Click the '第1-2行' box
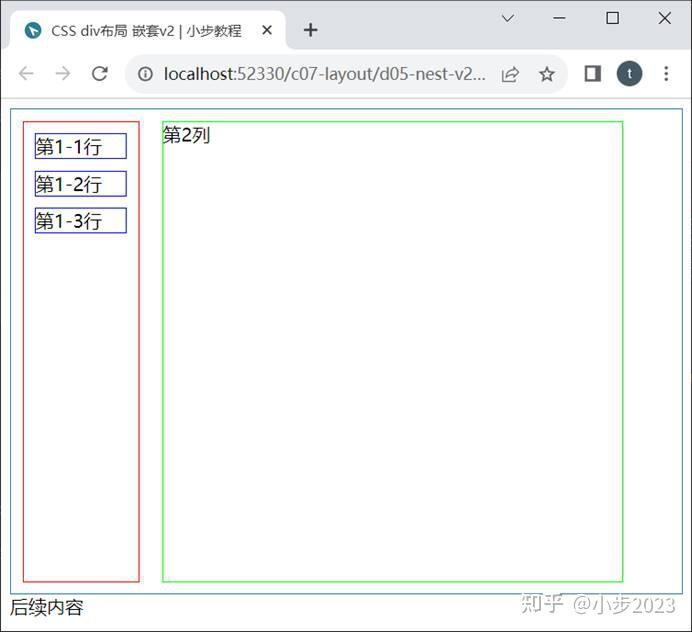This screenshot has width=692, height=632. coord(81,184)
